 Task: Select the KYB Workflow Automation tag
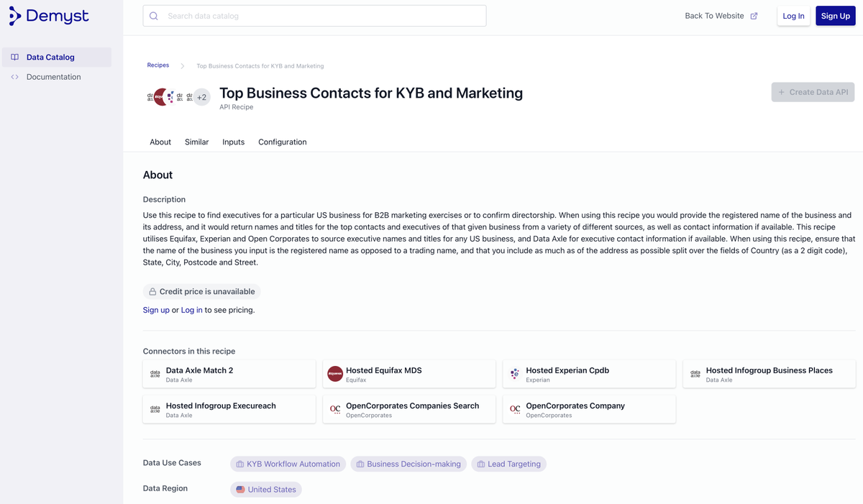[288, 464]
